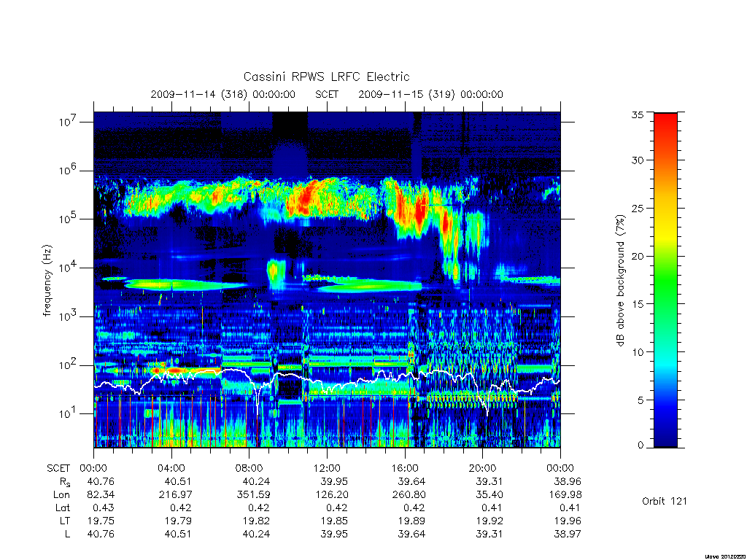Click the colorbar tick label "30"
The height and width of the screenshot is (560, 747).
(x=637, y=160)
